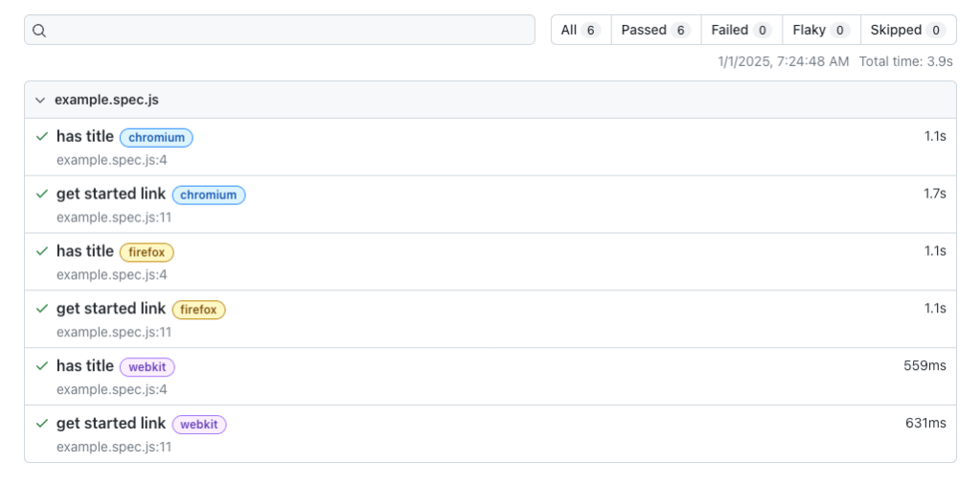This screenshot has height=485, width=980.
Task: Click the search magnifier icon
Action: 39,30
